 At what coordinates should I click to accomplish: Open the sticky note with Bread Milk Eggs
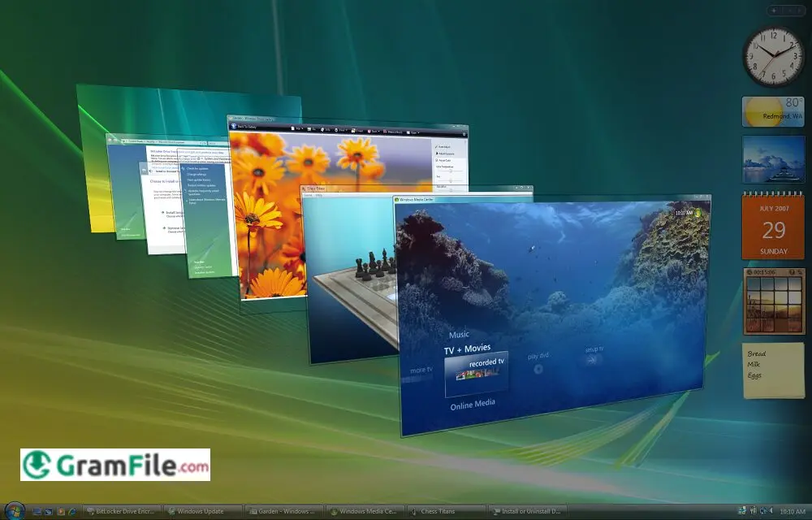coord(773,370)
